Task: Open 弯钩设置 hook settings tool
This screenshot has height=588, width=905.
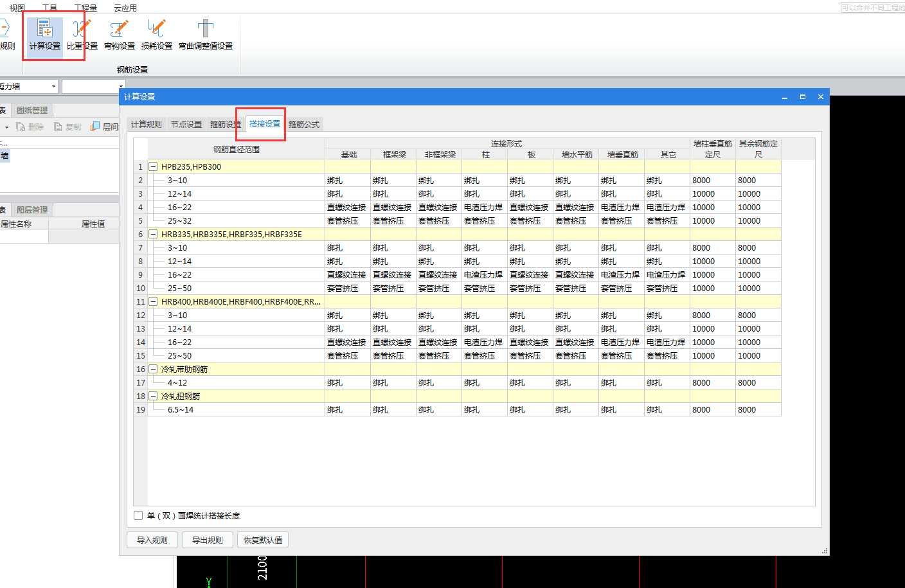Action: tap(120, 35)
